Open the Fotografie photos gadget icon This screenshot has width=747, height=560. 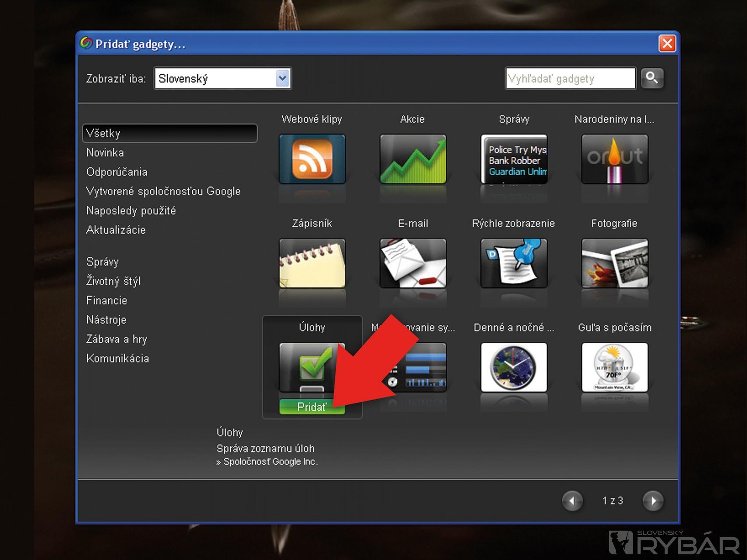click(614, 263)
